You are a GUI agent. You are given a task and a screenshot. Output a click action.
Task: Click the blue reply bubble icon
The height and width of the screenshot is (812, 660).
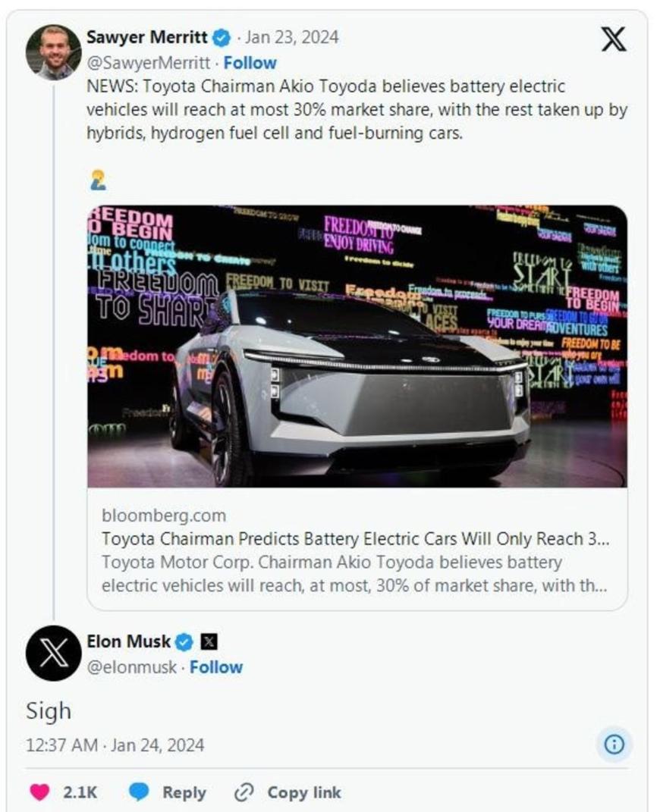tap(139, 792)
